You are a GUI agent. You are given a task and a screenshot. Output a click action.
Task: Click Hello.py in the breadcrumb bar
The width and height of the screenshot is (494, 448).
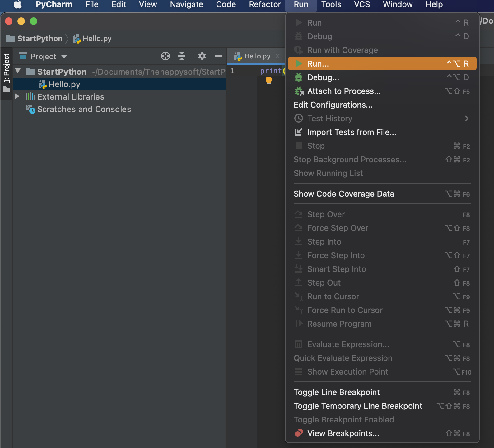tap(97, 38)
